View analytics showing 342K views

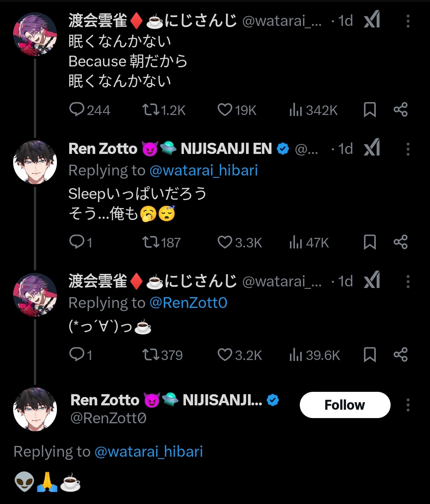296,110
